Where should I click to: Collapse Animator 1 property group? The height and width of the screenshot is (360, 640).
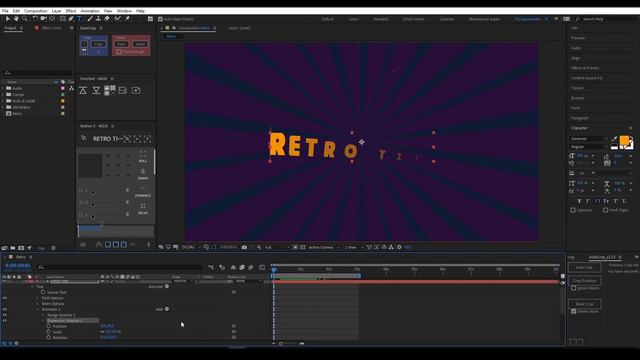pos(38,309)
